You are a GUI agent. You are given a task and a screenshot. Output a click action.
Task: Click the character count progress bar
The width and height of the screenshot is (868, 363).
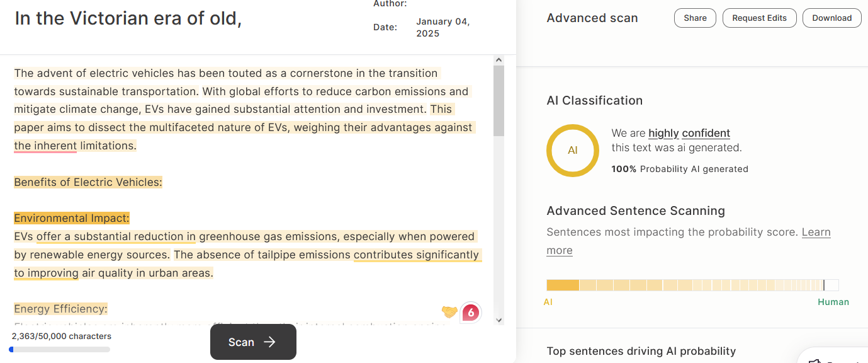[60, 349]
